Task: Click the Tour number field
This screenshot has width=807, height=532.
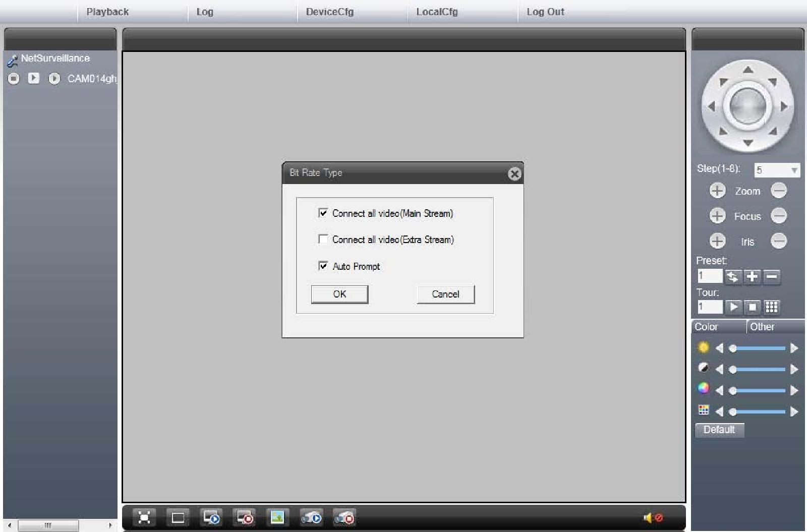Action: coord(710,307)
